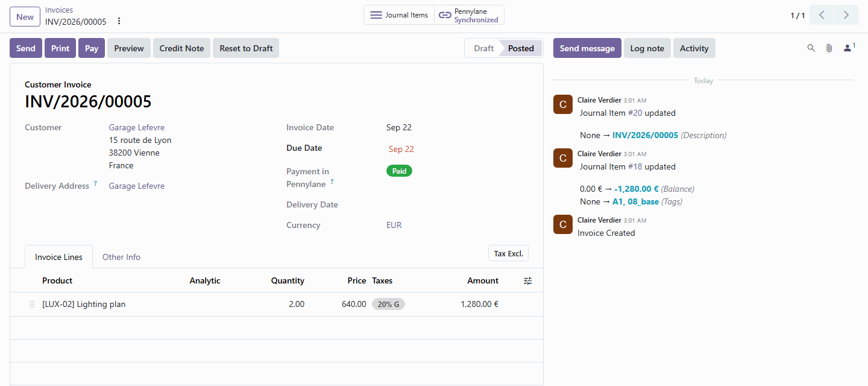Click Quantity column header
This screenshot has width=868, height=386.
288,280
